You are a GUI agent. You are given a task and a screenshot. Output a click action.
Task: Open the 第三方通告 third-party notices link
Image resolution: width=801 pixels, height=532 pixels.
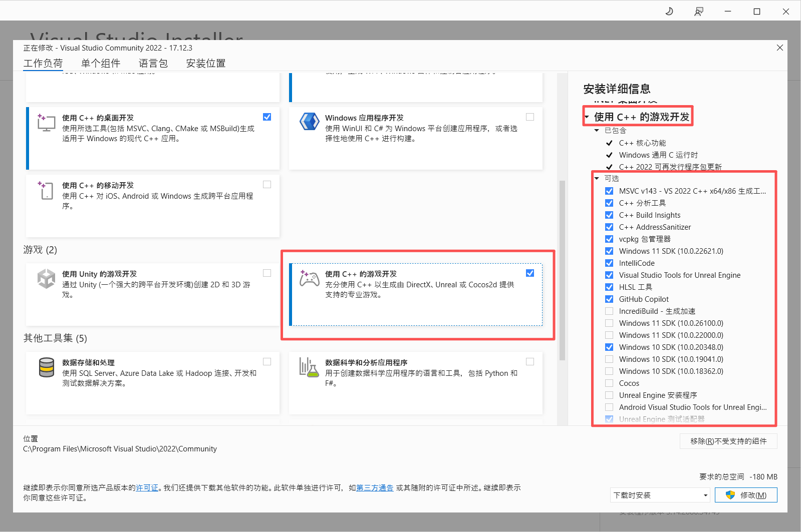pos(375,487)
